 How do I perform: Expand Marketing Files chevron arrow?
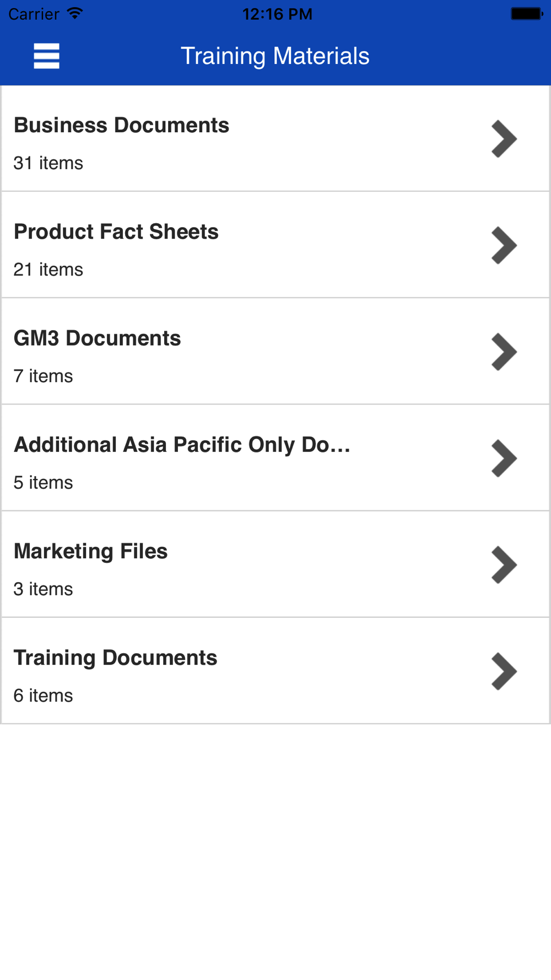(x=504, y=565)
